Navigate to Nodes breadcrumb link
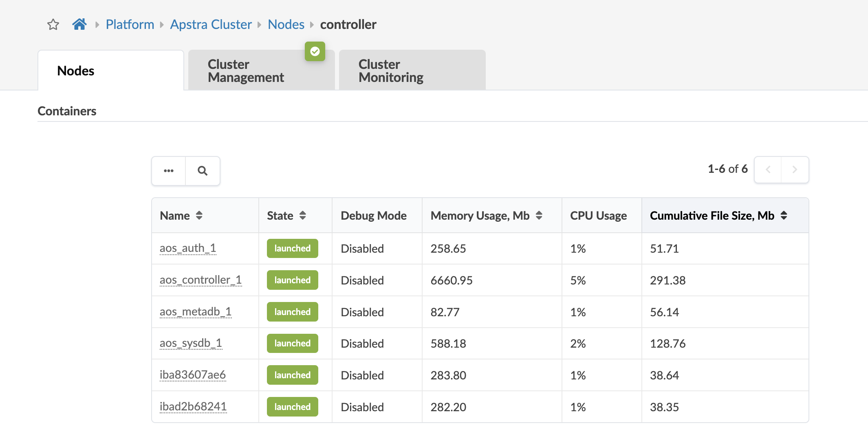The height and width of the screenshot is (432, 868). click(286, 24)
